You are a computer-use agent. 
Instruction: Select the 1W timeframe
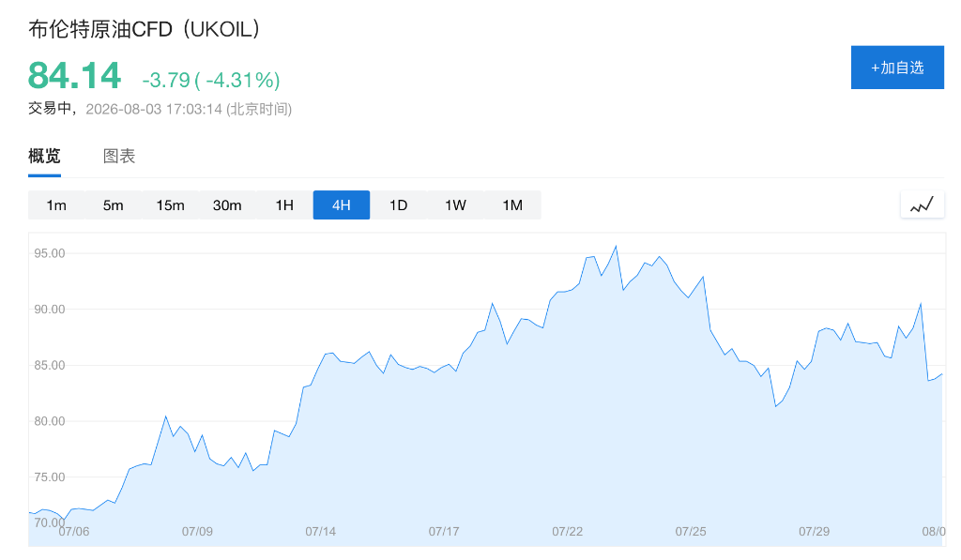pos(455,205)
